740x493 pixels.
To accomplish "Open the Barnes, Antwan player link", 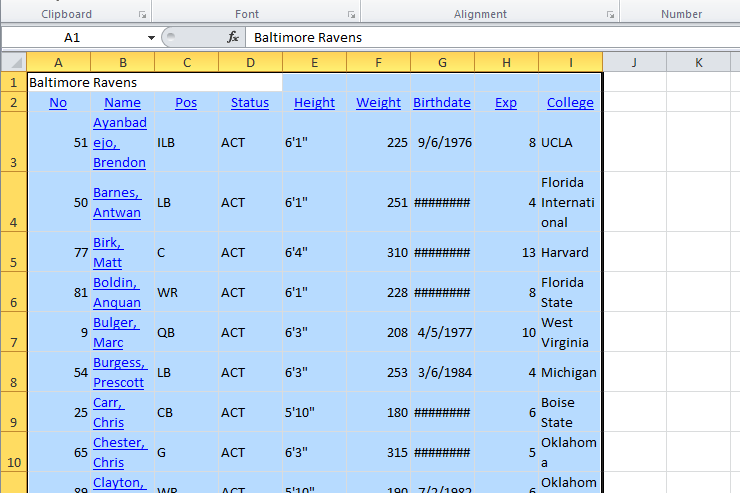I will coord(117,202).
